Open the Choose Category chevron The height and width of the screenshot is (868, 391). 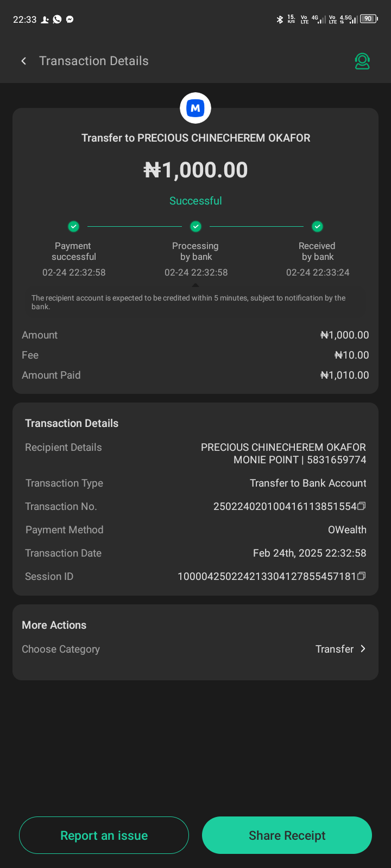(363, 649)
